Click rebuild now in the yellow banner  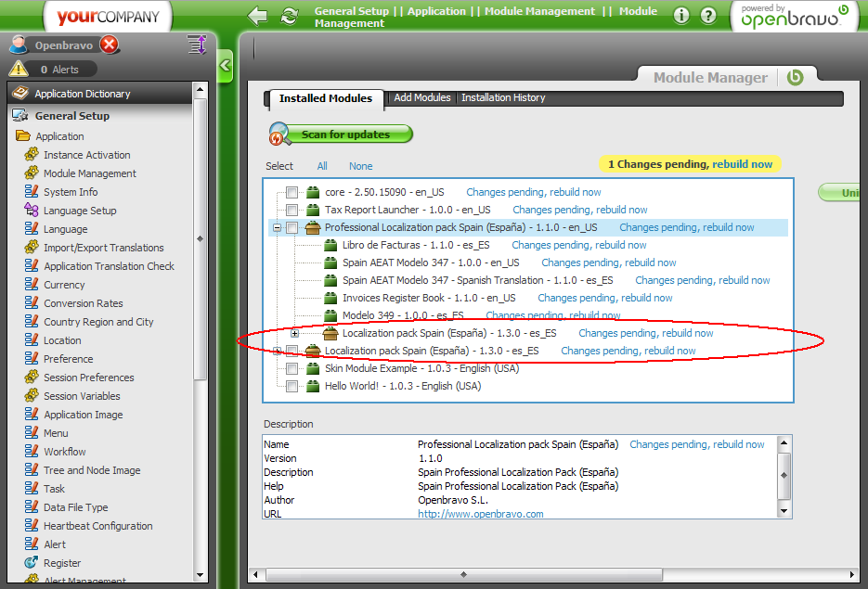click(742, 164)
